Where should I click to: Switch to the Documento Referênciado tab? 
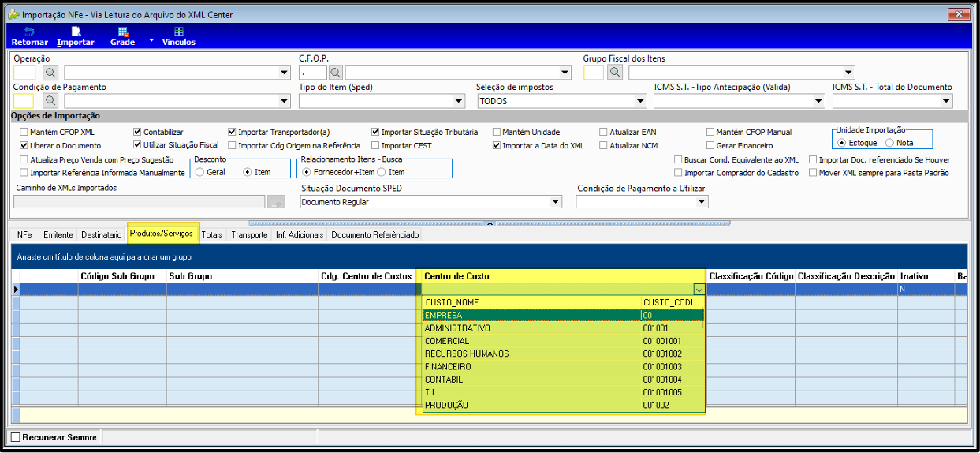pyautogui.click(x=374, y=235)
